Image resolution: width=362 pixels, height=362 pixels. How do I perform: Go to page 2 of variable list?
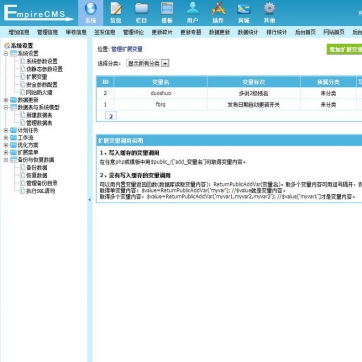click(111, 116)
